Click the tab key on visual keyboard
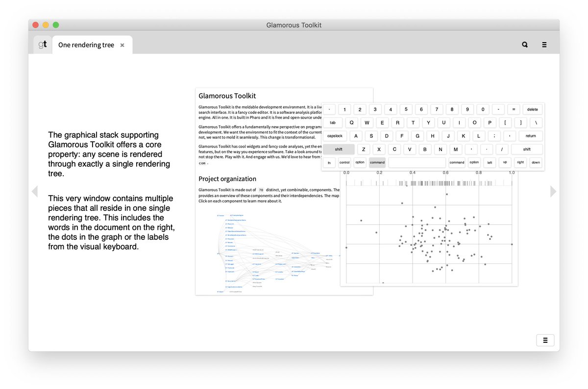The image size is (588, 389). (x=333, y=123)
